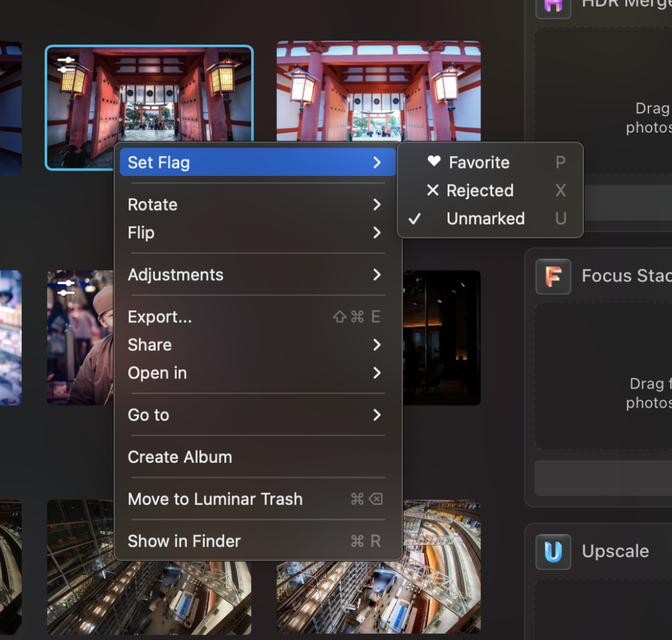Viewport: 672px width, 640px height.
Task: Click the X icon beside Rejected
Action: pos(433,190)
